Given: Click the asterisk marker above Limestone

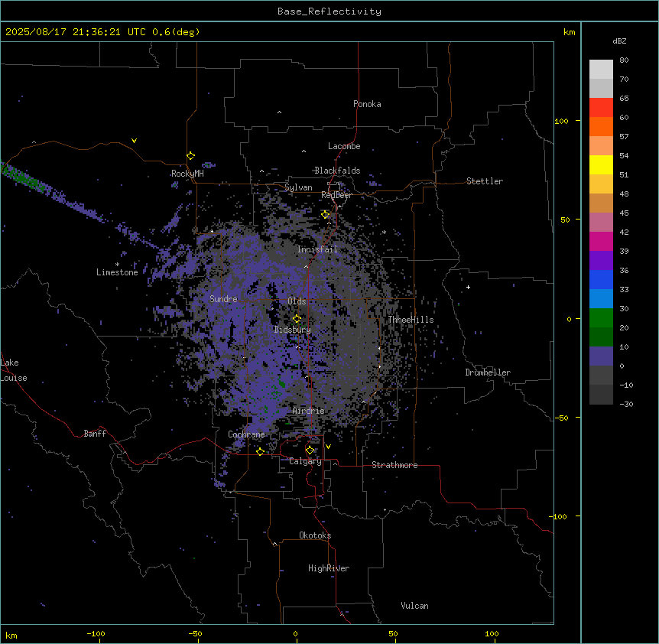Looking at the screenshot, I should click(x=117, y=265).
